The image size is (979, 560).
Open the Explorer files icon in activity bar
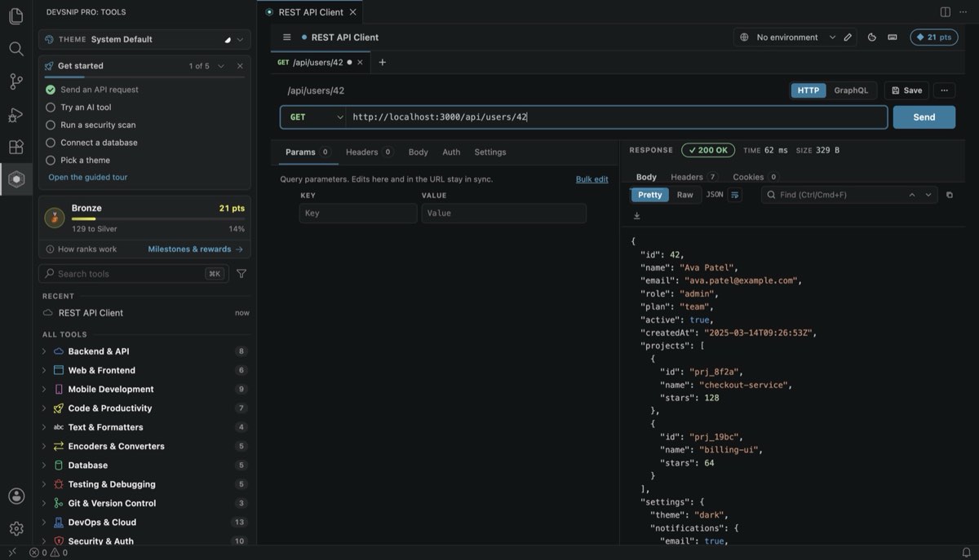pyautogui.click(x=16, y=16)
